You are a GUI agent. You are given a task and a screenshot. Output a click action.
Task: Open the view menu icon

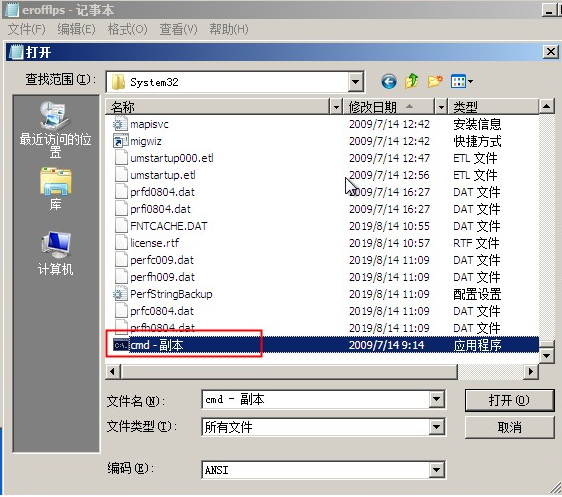tap(462, 81)
